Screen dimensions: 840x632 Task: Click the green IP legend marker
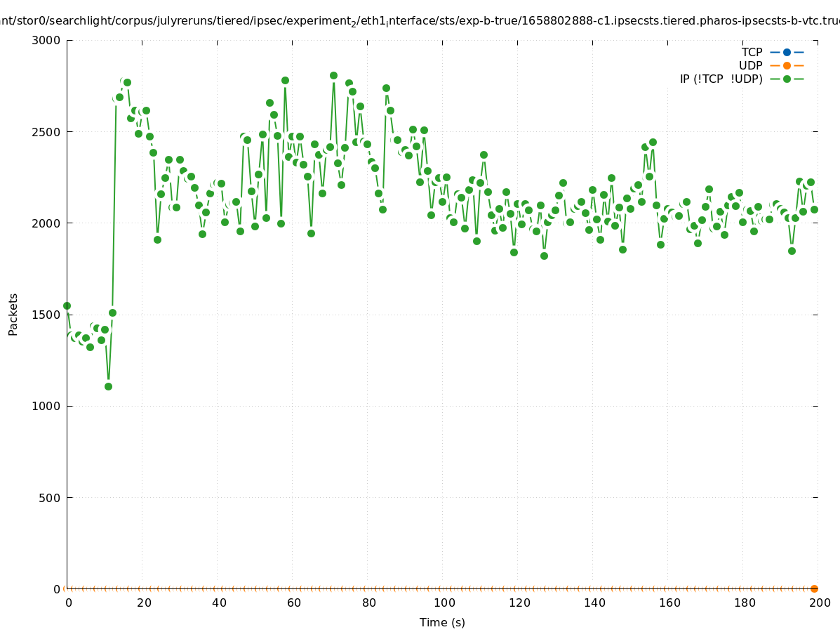pos(787,79)
